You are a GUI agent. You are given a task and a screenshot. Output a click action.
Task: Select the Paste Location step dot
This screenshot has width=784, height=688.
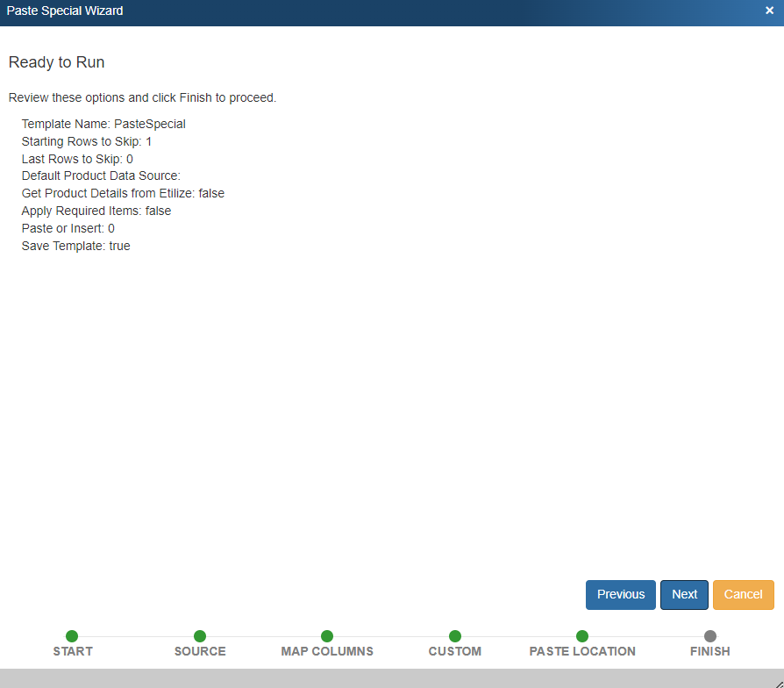[x=582, y=636]
